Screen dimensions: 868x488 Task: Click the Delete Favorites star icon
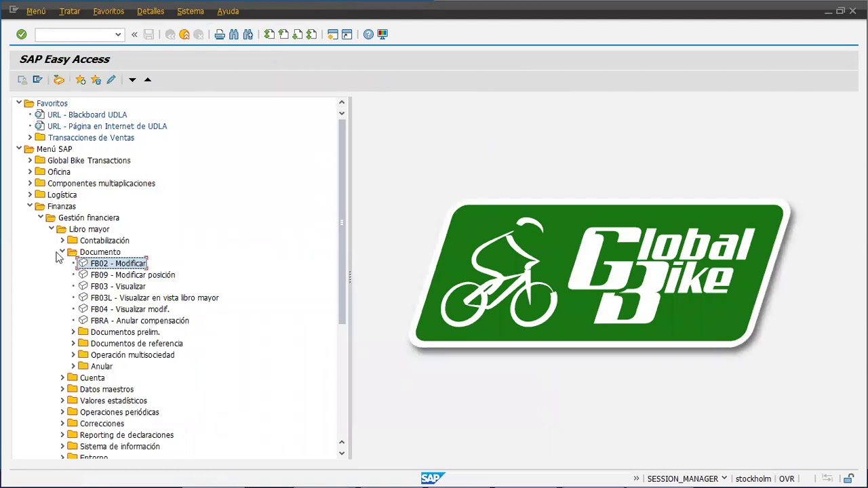[96, 80]
